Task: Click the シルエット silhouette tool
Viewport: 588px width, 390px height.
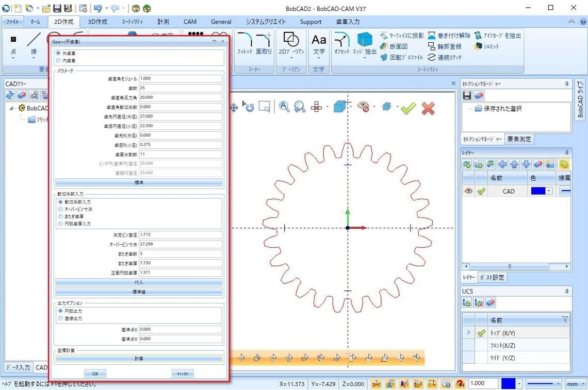Action: point(487,46)
